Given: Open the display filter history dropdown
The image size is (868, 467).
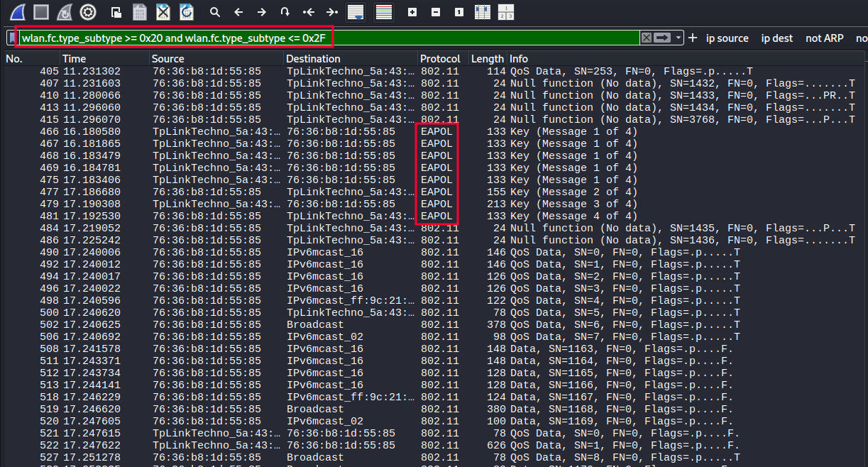Looking at the screenshot, I should 679,38.
